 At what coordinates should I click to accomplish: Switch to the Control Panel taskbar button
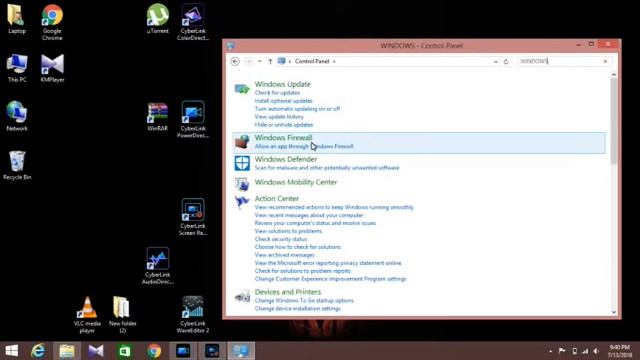(241, 351)
